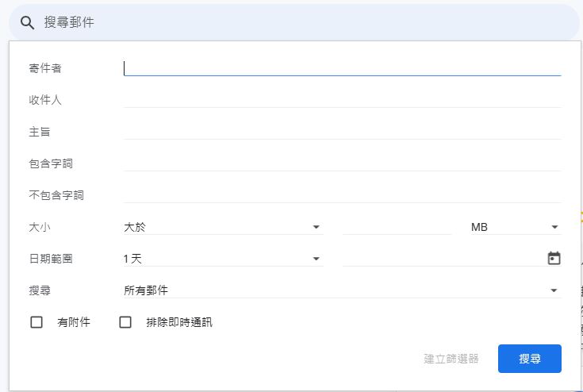Click the 不包含字詞 input field
Viewport: 583px width, 392px height.
click(x=342, y=195)
